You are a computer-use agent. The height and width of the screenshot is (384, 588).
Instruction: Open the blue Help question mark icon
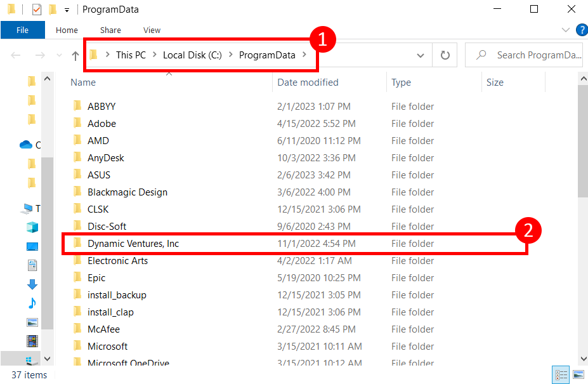point(581,30)
